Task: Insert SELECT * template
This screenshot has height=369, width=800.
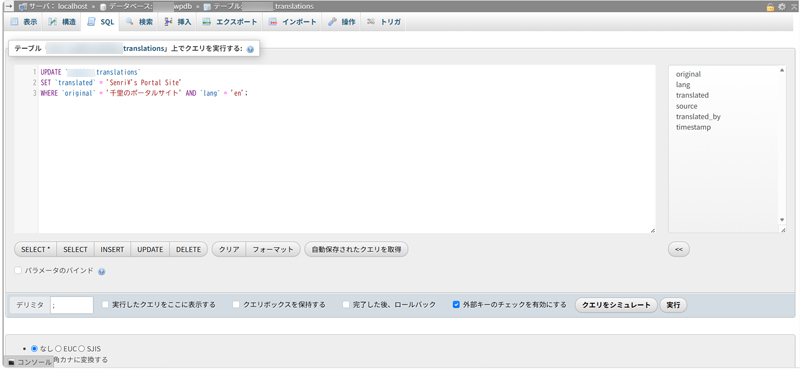Action: pyautogui.click(x=35, y=250)
